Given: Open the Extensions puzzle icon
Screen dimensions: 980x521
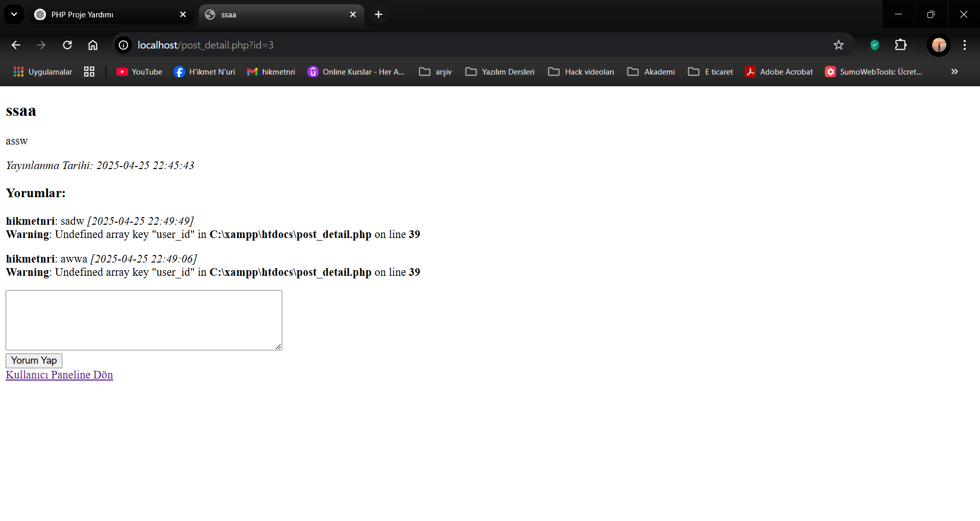Looking at the screenshot, I should [x=901, y=45].
